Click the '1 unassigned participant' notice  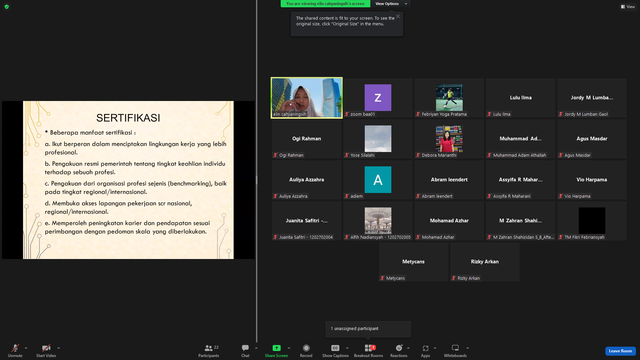coord(368,329)
